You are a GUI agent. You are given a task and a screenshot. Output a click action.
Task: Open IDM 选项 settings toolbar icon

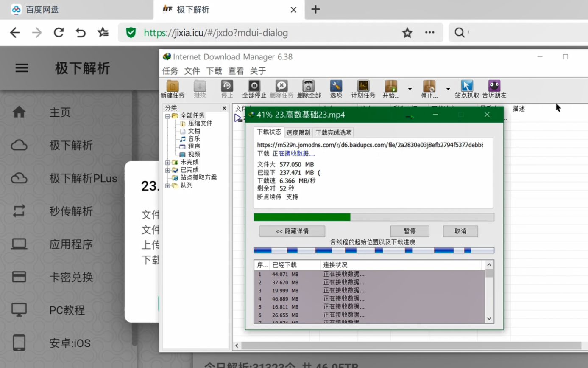click(x=336, y=89)
